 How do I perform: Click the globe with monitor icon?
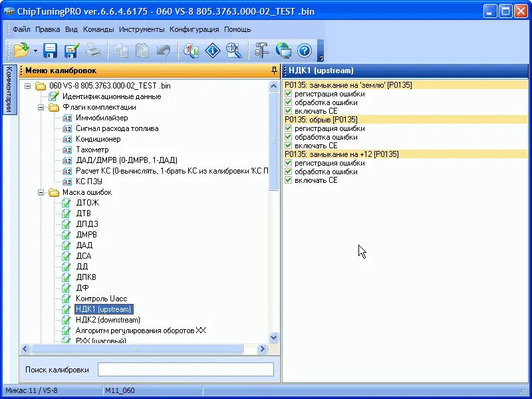(x=283, y=51)
